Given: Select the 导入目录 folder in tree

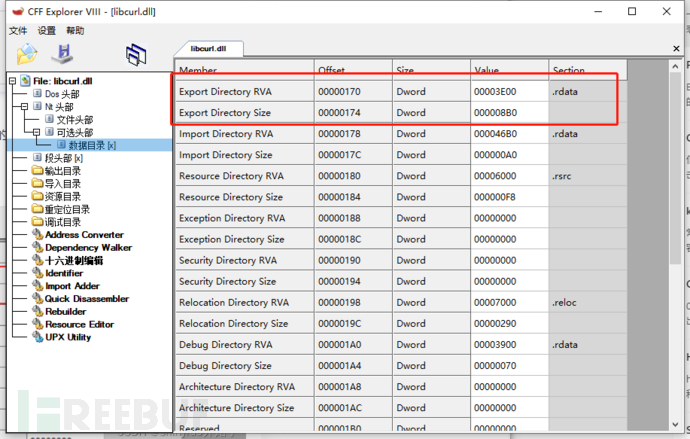Looking at the screenshot, I should 62,184.
